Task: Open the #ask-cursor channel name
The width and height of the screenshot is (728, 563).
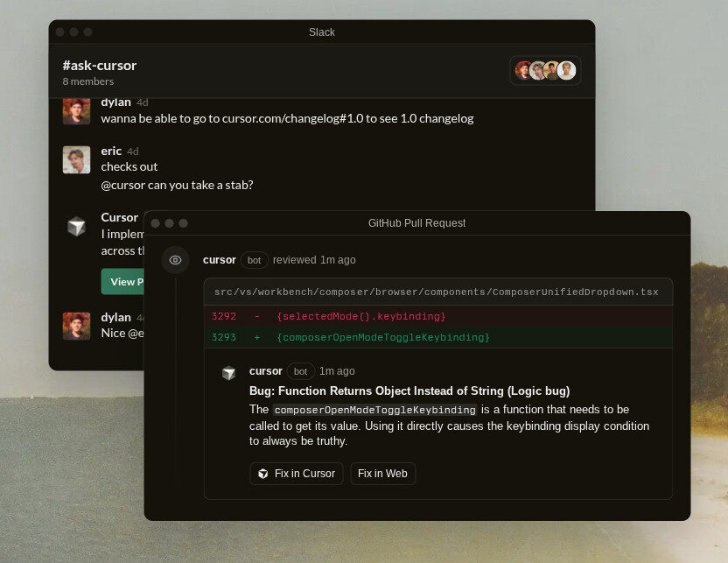Action: [100, 66]
